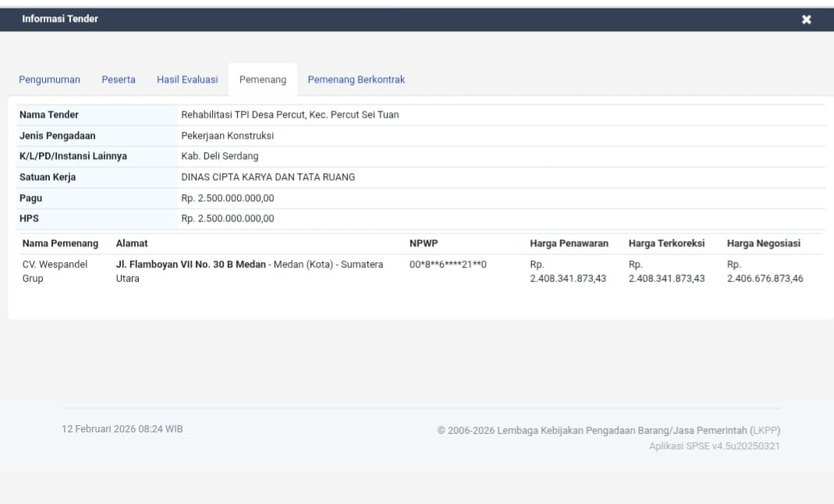Close the Informasi Tender dialog

pos(806,20)
